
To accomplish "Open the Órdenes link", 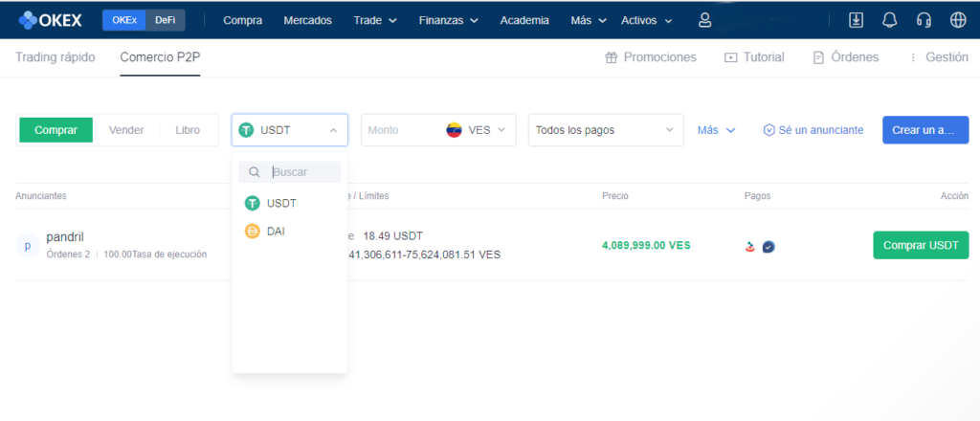I will pos(846,57).
